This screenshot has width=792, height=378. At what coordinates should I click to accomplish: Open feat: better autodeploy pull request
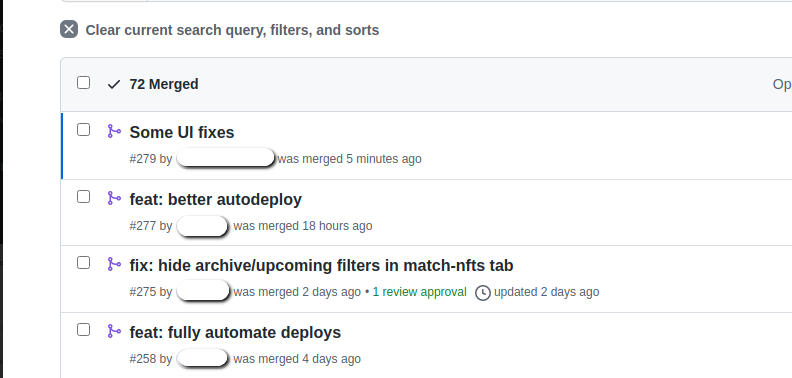(216, 199)
